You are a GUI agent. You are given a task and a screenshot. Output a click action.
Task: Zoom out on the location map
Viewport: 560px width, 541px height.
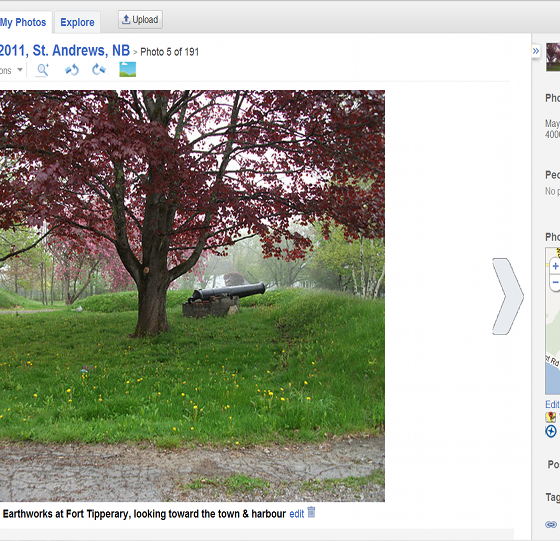coord(555,283)
